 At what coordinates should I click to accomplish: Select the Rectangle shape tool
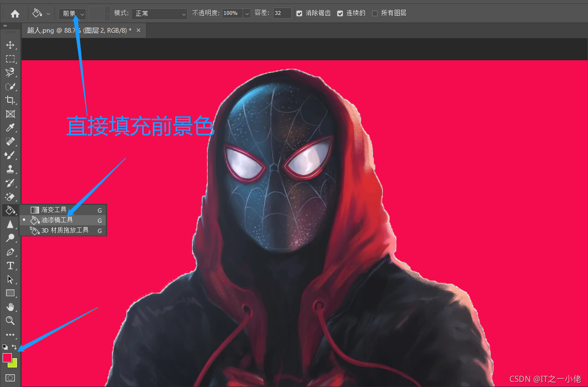pyautogui.click(x=10, y=293)
